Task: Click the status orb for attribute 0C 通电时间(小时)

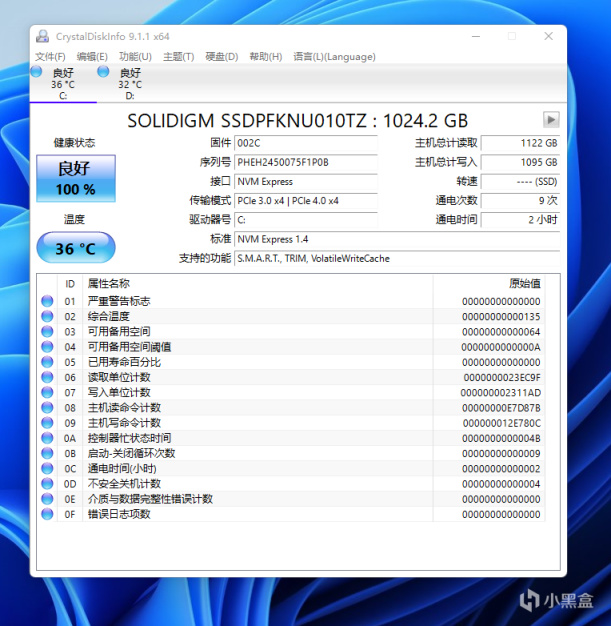Action: pos(47,468)
